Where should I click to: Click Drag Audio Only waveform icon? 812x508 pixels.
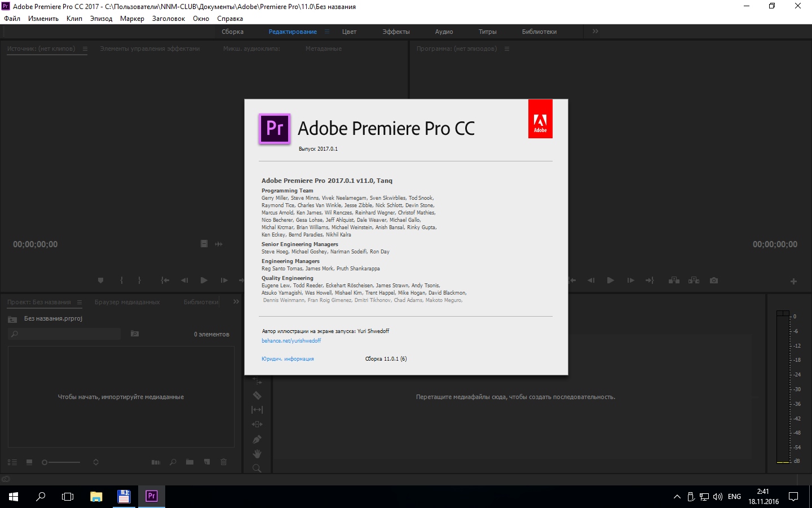(x=219, y=244)
